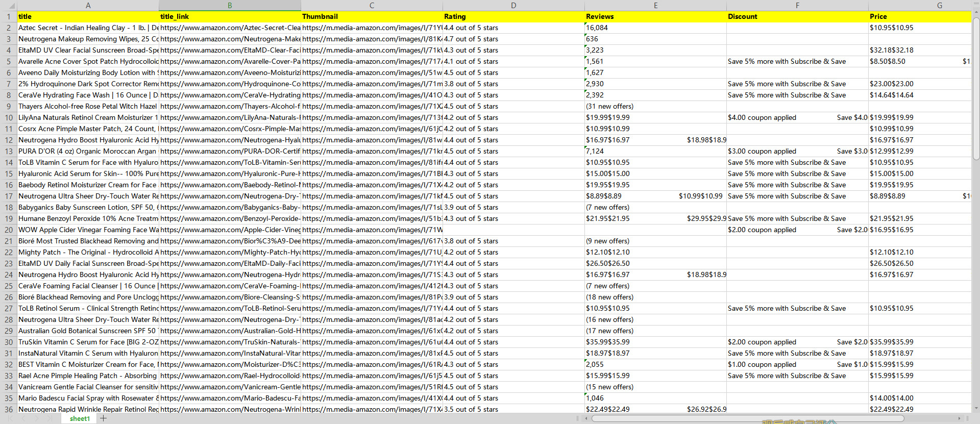The height and width of the screenshot is (424, 980).
Task: Add a new sheet with the plus button
Action: click(104, 418)
